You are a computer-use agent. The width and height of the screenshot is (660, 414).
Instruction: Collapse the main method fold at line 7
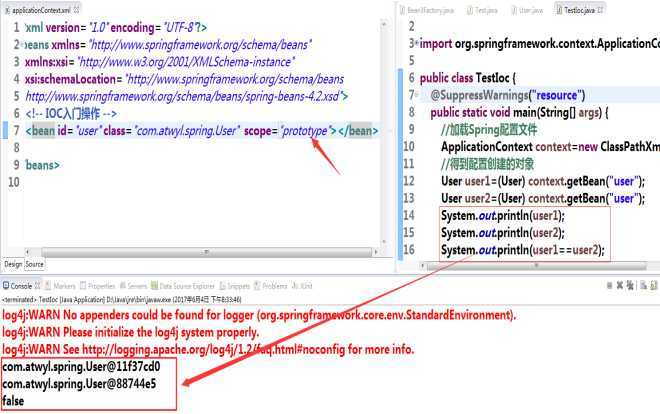point(417,95)
